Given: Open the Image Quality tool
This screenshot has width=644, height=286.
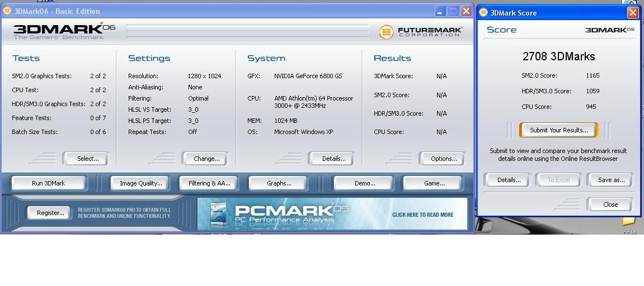Looking at the screenshot, I should 141,183.
